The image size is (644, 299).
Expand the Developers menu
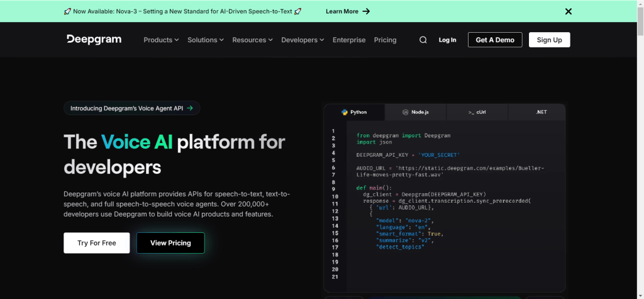(303, 40)
